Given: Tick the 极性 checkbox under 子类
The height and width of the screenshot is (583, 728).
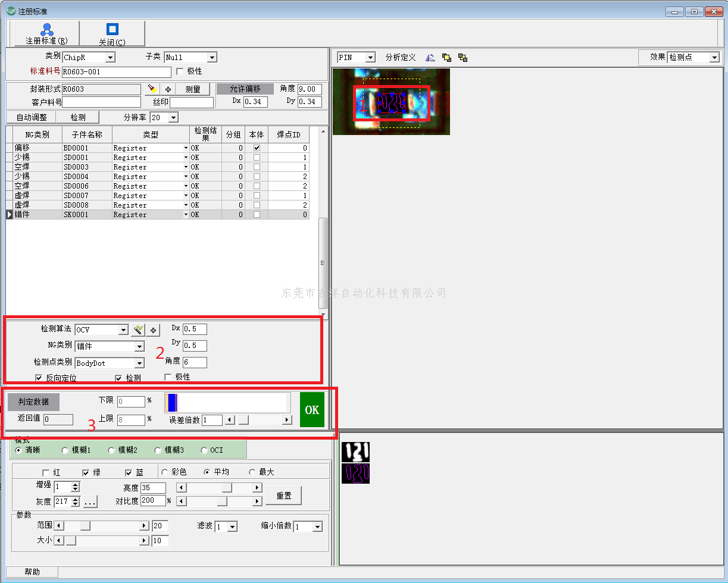Looking at the screenshot, I should point(180,71).
